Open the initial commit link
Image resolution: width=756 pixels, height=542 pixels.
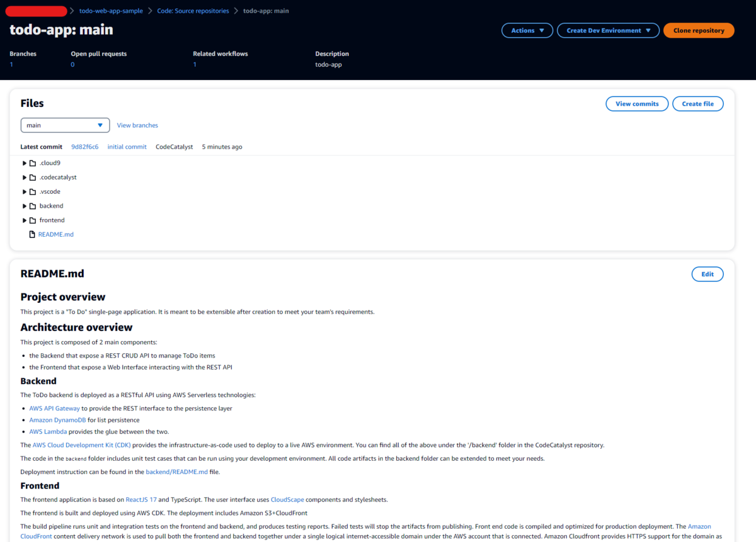point(127,147)
